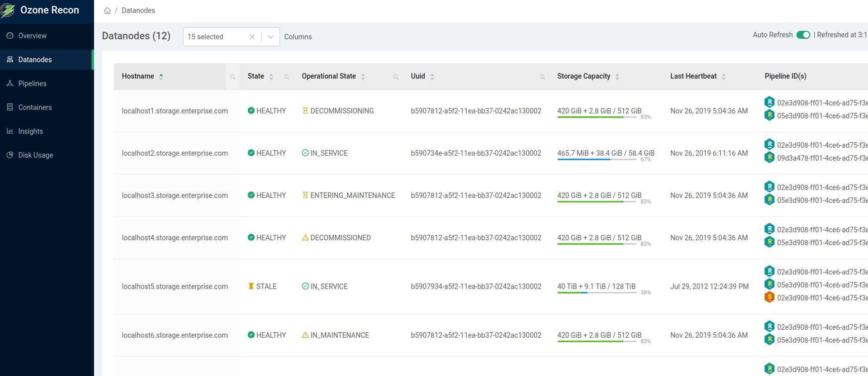Toggle the Auto Refresh switch

pyautogui.click(x=803, y=35)
